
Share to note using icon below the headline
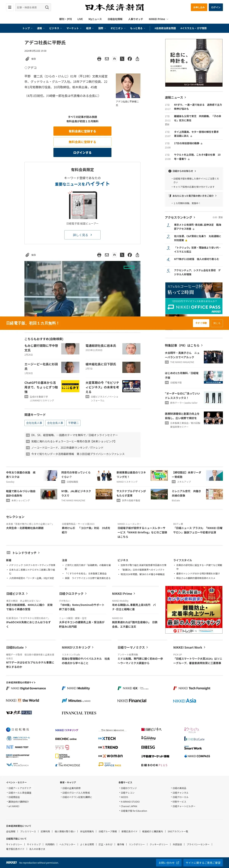pos(114,59)
